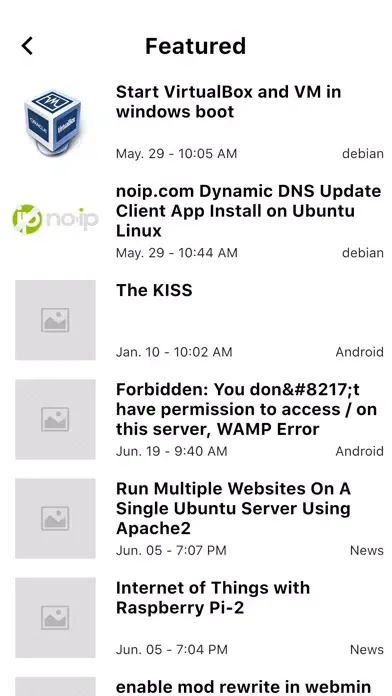This screenshot has width=392, height=696.
Task: Tap debian tag on VirtualBox article
Action: (x=363, y=154)
